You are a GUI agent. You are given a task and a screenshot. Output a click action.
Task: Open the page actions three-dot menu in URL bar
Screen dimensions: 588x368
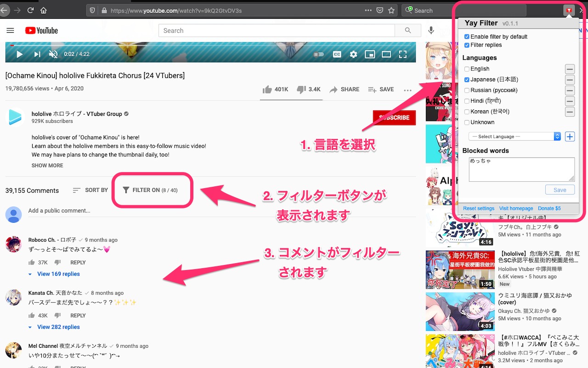[x=368, y=10]
